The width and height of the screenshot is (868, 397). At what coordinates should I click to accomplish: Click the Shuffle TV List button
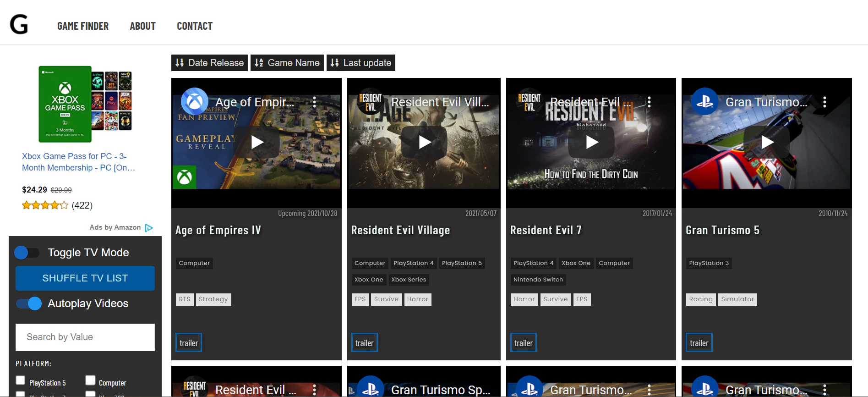85,278
